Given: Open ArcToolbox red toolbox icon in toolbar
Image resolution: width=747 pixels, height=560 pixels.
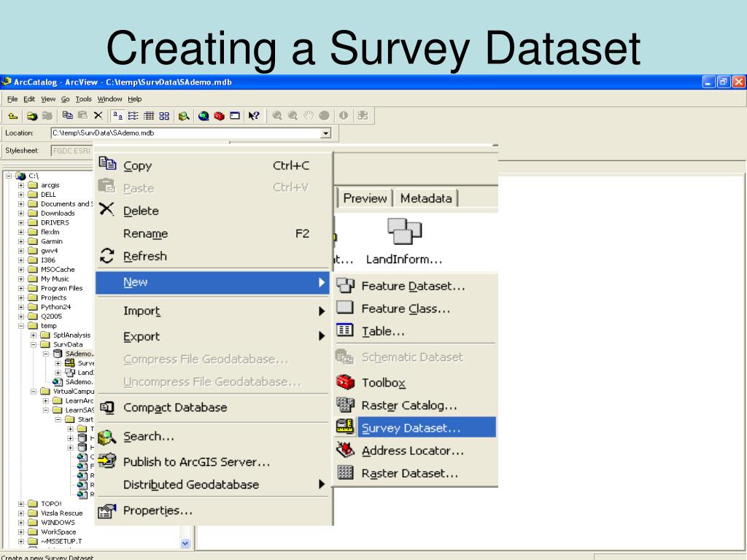Looking at the screenshot, I should tap(219, 116).
